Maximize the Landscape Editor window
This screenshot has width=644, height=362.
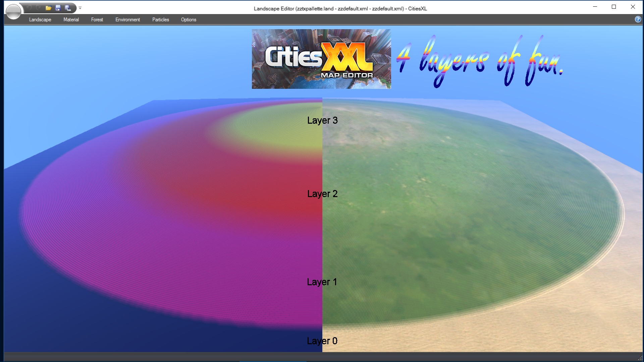coord(614,7)
